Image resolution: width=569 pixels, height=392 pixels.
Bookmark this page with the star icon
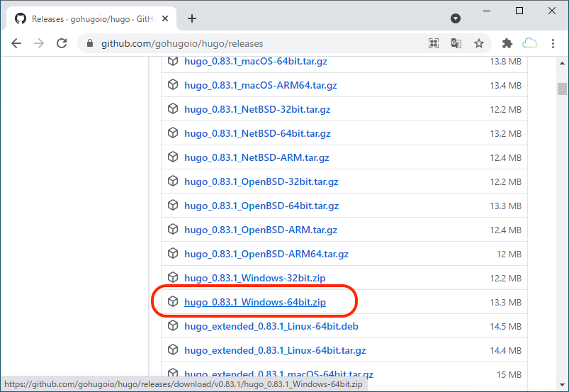[x=479, y=43]
